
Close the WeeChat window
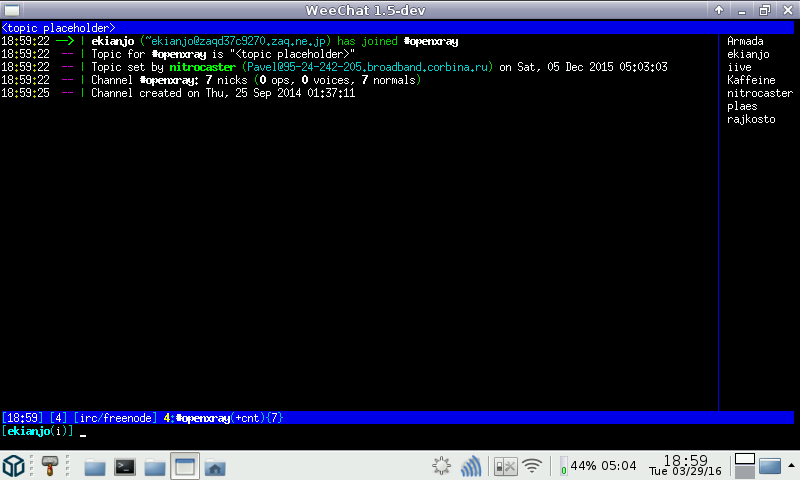(787, 10)
